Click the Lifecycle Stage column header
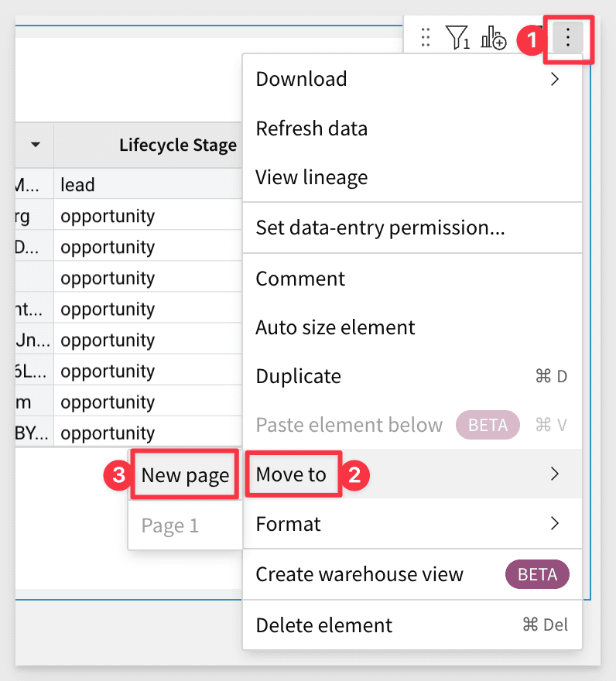Screen dimensions: 616x681 tap(177, 145)
